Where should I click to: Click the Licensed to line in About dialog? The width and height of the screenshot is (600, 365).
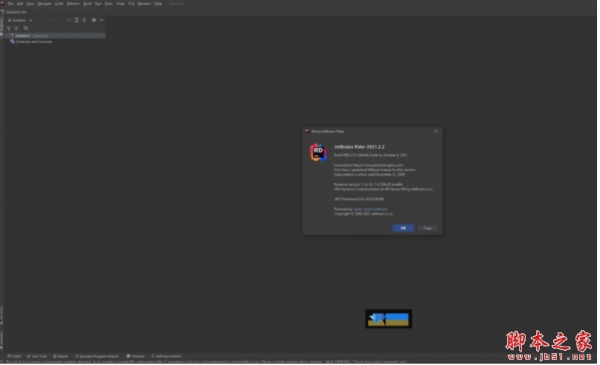point(369,166)
